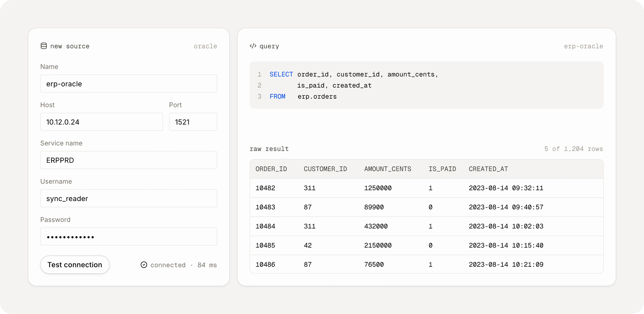Image resolution: width=644 pixels, height=314 pixels.
Task: Select order id cell 10486
Action: pos(265,264)
